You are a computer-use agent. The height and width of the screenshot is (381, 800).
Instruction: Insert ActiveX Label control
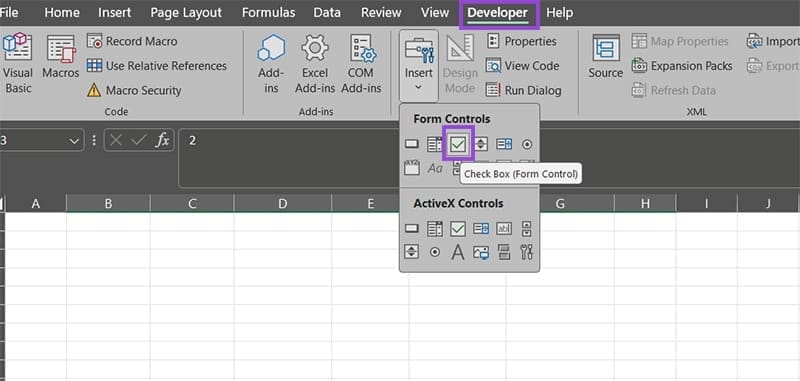[458, 252]
